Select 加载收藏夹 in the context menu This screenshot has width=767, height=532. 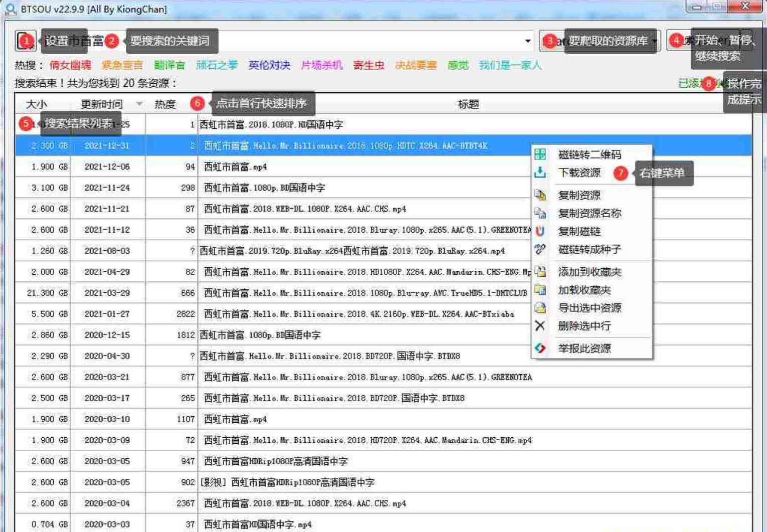pos(585,290)
